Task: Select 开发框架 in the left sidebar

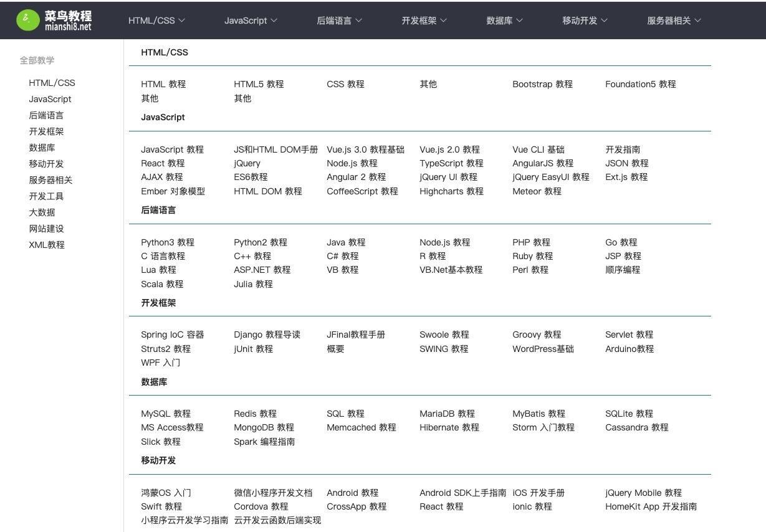Action: point(46,131)
